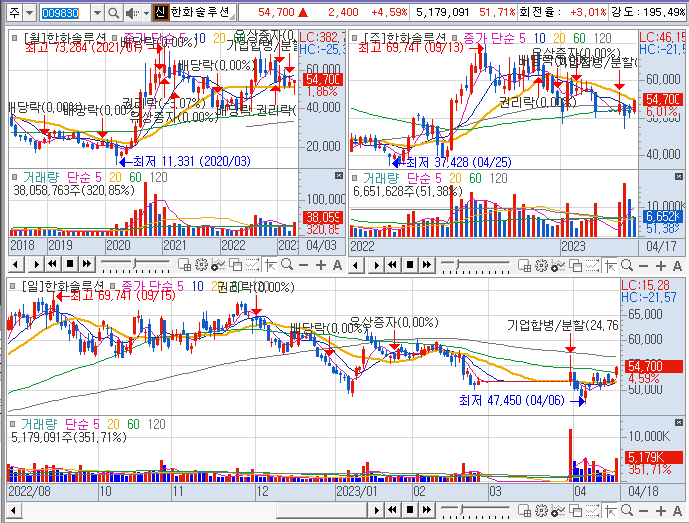689x523 pixels.
Task: Click weekly chart magnifier zoom icon
Action: (627, 266)
